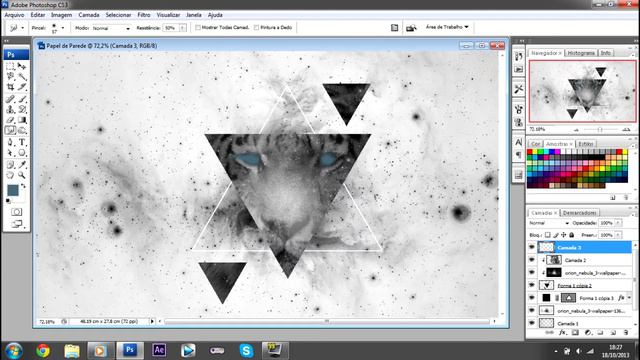Select the Lasso tool

tap(10, 76)
